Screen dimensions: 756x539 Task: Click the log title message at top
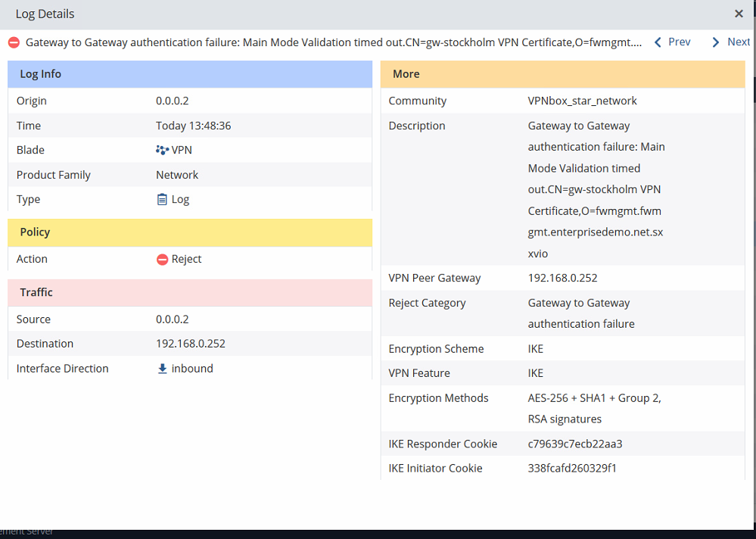[x=334, y=42]
